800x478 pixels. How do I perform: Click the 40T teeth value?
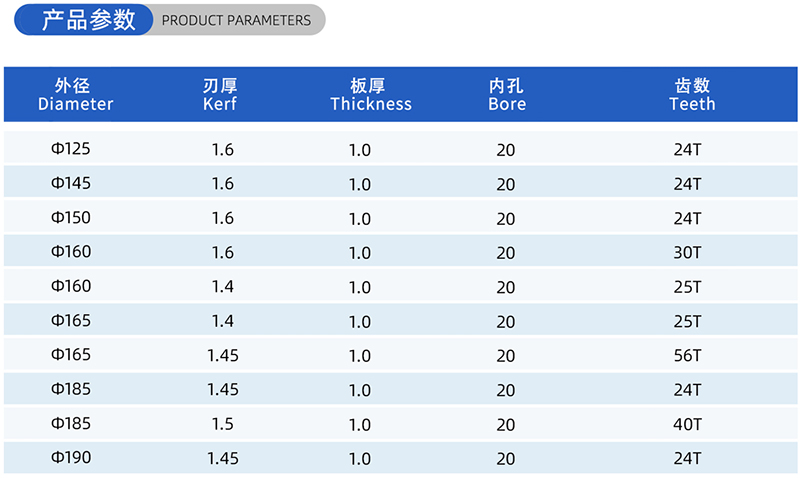click(x=688, y=424)
